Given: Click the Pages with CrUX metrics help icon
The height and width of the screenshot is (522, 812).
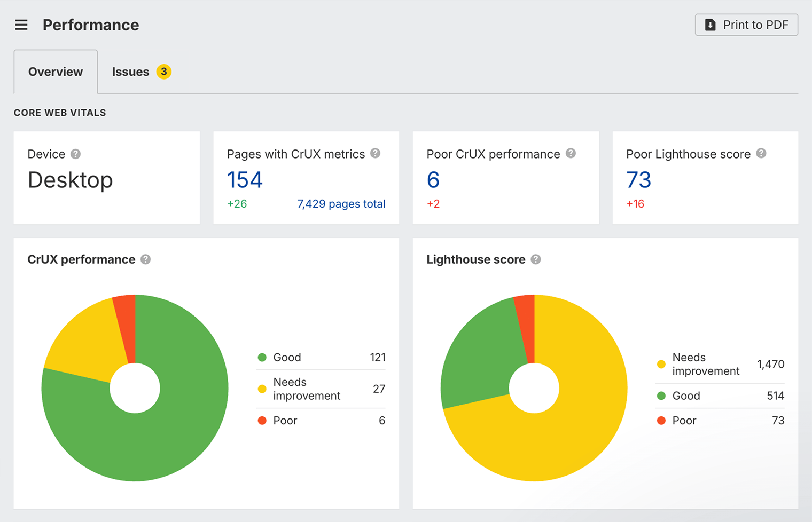Looking at the screenshot, I should (376, 153).
